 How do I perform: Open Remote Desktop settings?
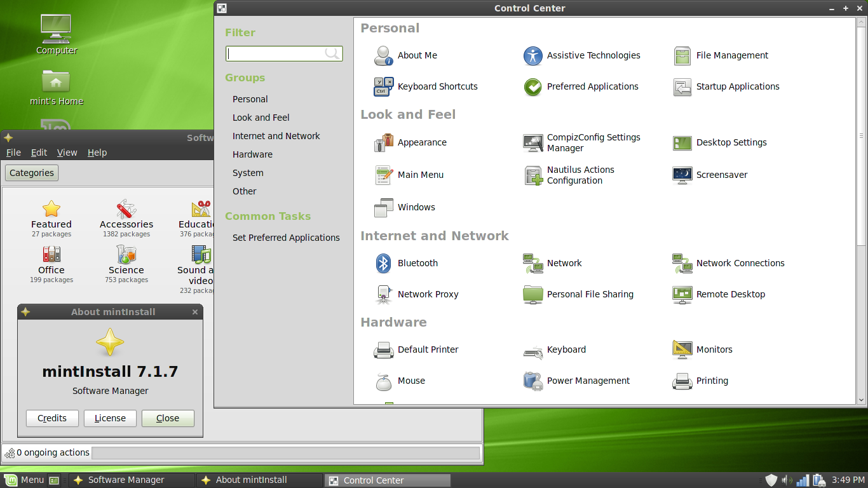719,294
